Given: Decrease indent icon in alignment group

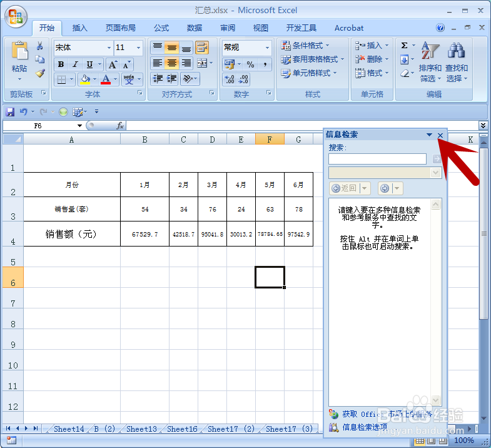Looking at the screenshot, I should click(158, 79).
